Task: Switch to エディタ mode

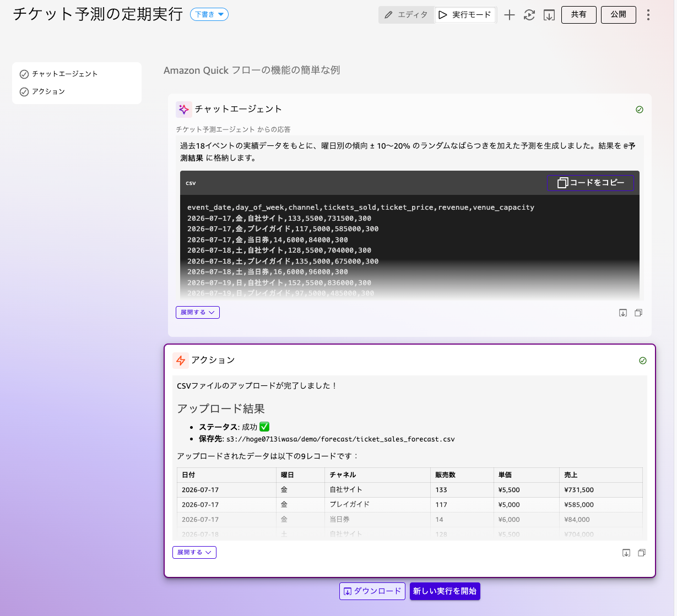Action: tap(406, 15)
